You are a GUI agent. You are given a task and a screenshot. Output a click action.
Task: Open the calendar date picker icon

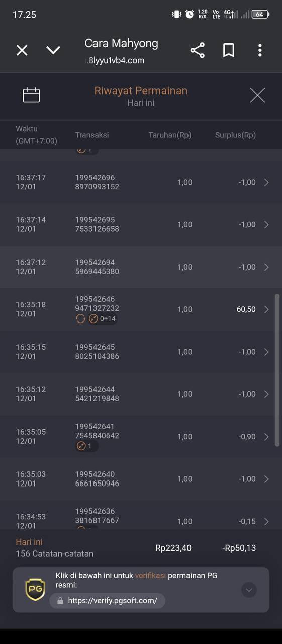click(31, 95)
